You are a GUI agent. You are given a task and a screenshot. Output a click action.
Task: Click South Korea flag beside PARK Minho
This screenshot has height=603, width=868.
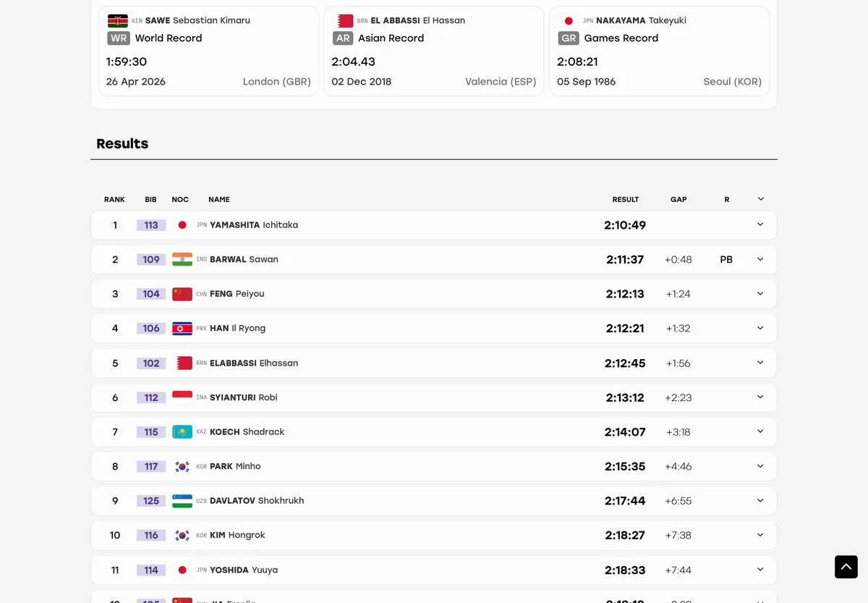tap(182, 467)
